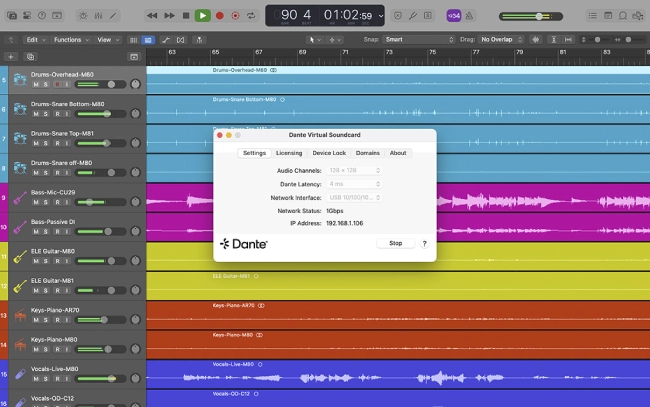This screenshot has width=650, height=407.
Task: Click the drum kit icon on Drums-Overhead-M60
Action: pos(19,80)
